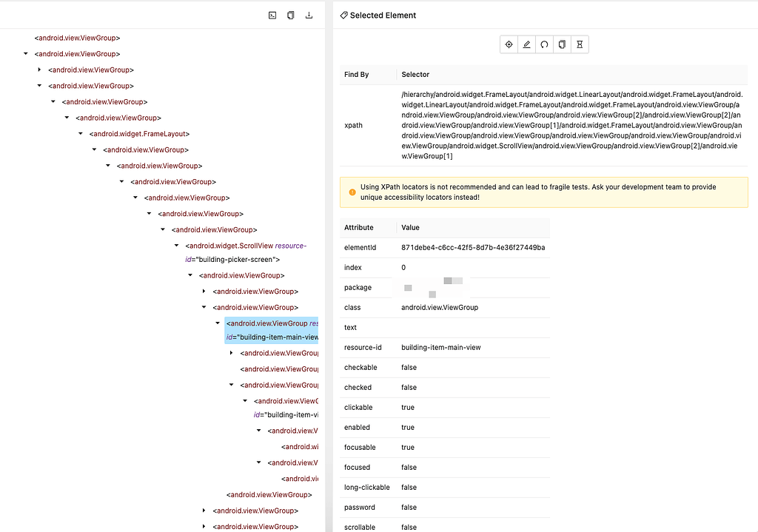Collapse the topmost expanded ViewGroup node
758x532 pixels.
(x=25, y=53)
